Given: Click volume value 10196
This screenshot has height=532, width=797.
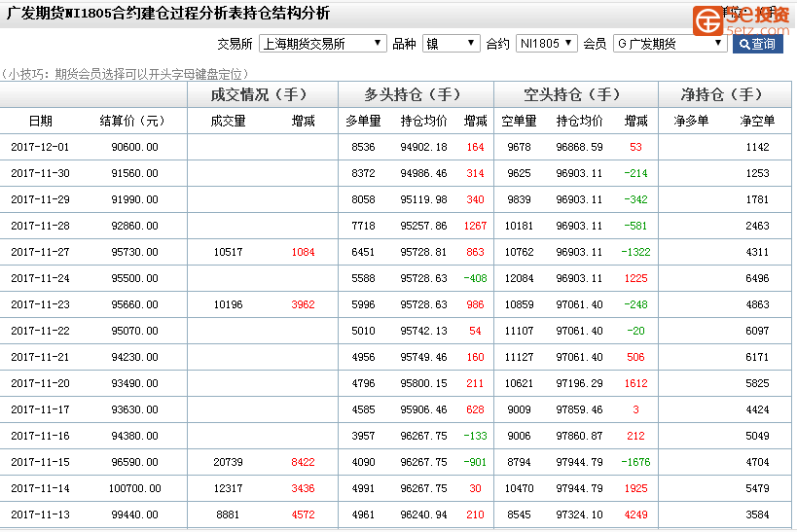Looking at the screenshot, I should click(x=229, y=304).
